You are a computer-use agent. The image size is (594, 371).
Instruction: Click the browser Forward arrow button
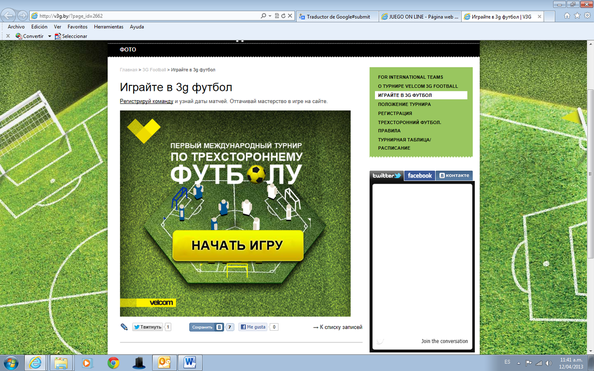click(x=22, y=16)
